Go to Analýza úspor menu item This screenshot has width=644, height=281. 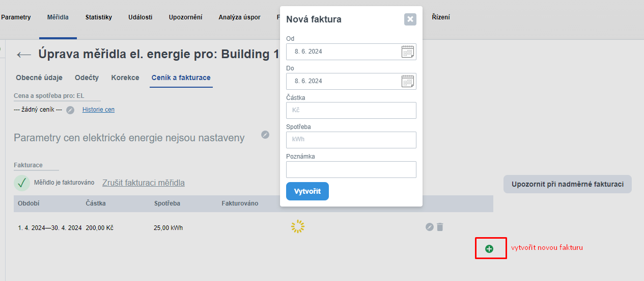(x=239, y=17)
